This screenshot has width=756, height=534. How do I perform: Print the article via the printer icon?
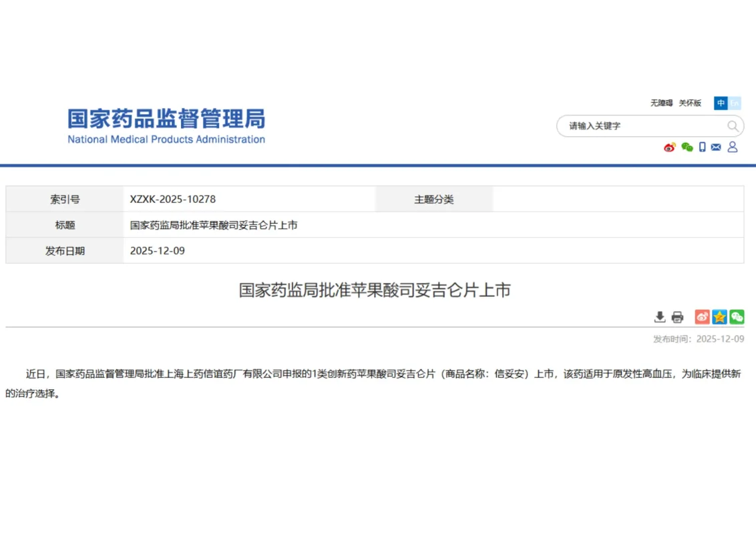pos(677,317)
